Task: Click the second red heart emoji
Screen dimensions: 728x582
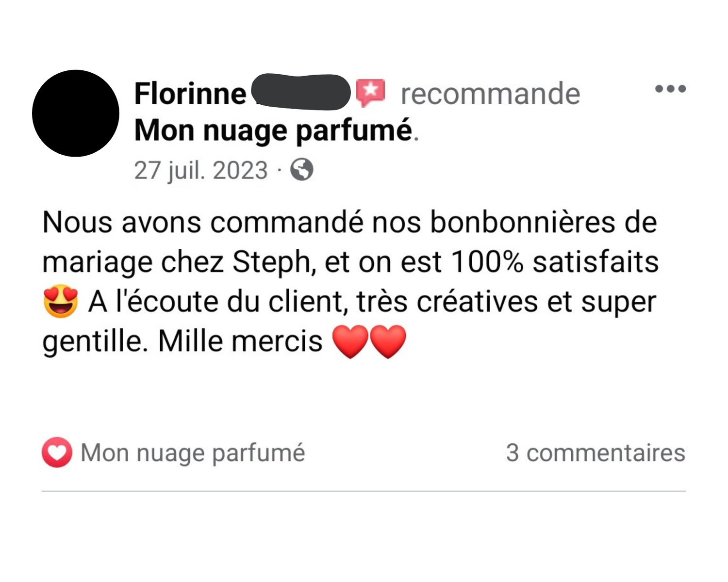Action: coord(388,341)
